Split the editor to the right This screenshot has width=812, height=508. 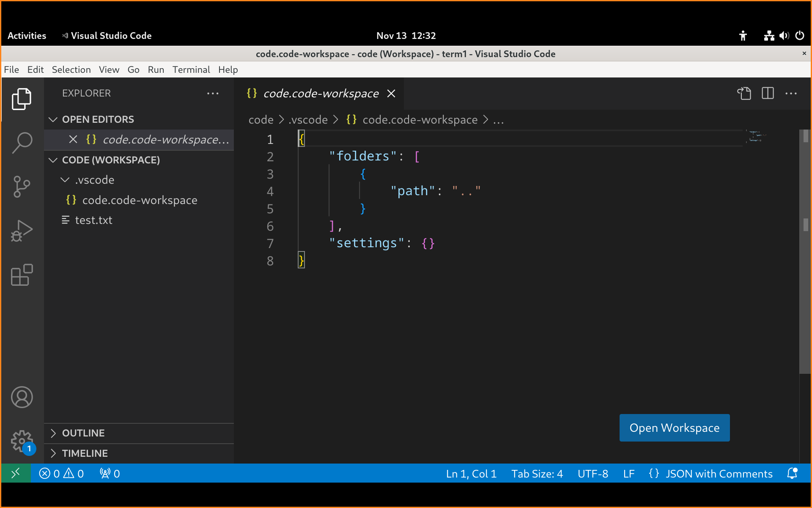pos(768,93)
